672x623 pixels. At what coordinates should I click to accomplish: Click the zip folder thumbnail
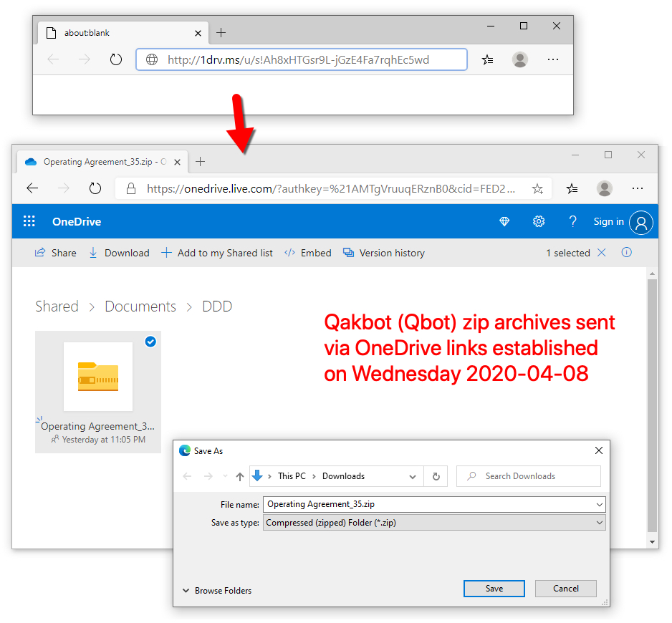[x=98, y=377]
